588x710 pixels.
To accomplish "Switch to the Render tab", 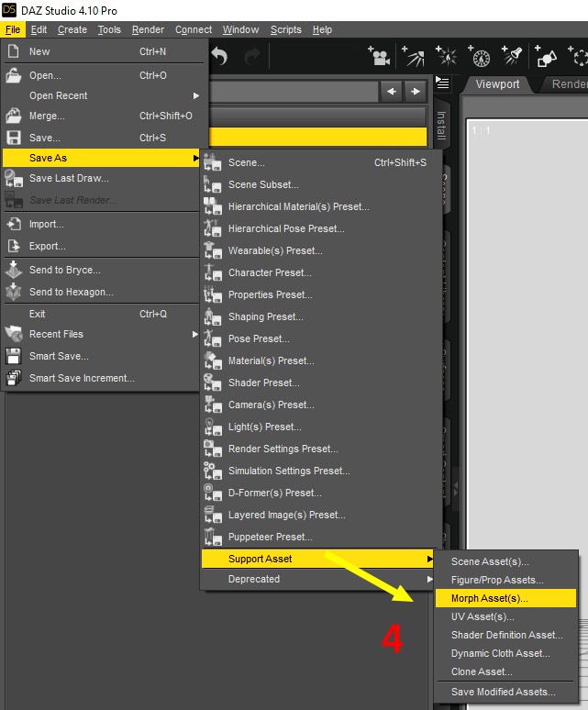I will point(568,84).
